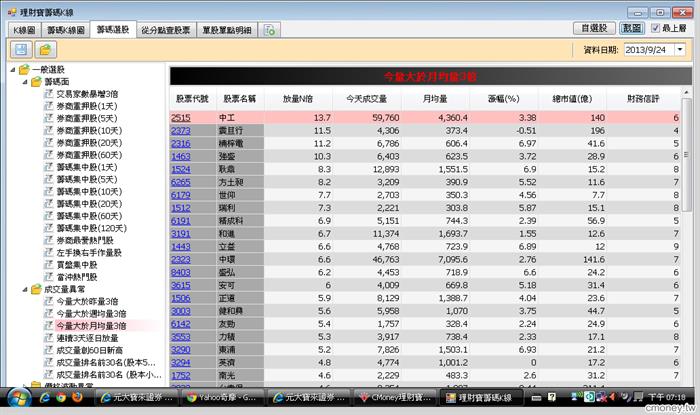Click icon beside 交易家數暴增3倍
Screen dimensions: 700x415
pyautogui.click(x=49, y=94)
